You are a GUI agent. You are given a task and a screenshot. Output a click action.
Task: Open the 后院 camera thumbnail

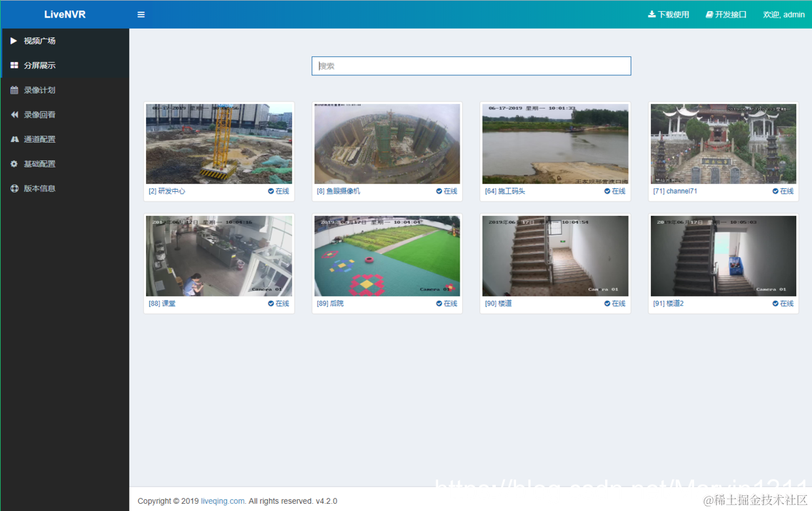(x=387, y=256)
